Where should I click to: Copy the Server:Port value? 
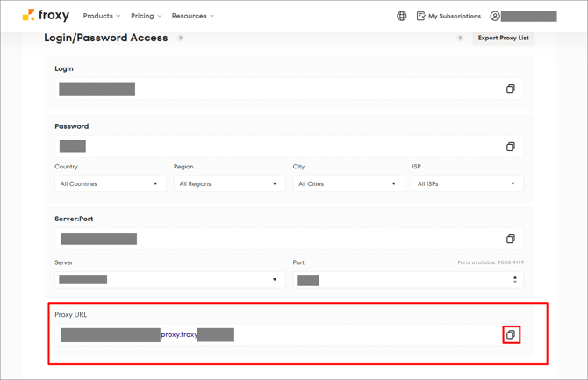(x=510, y=239)
